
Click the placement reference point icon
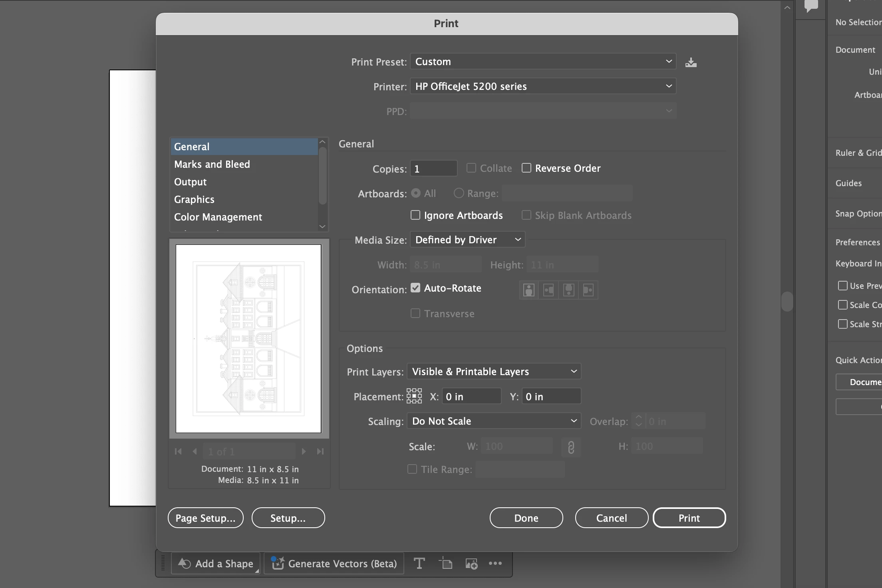[x=414, y=396]
